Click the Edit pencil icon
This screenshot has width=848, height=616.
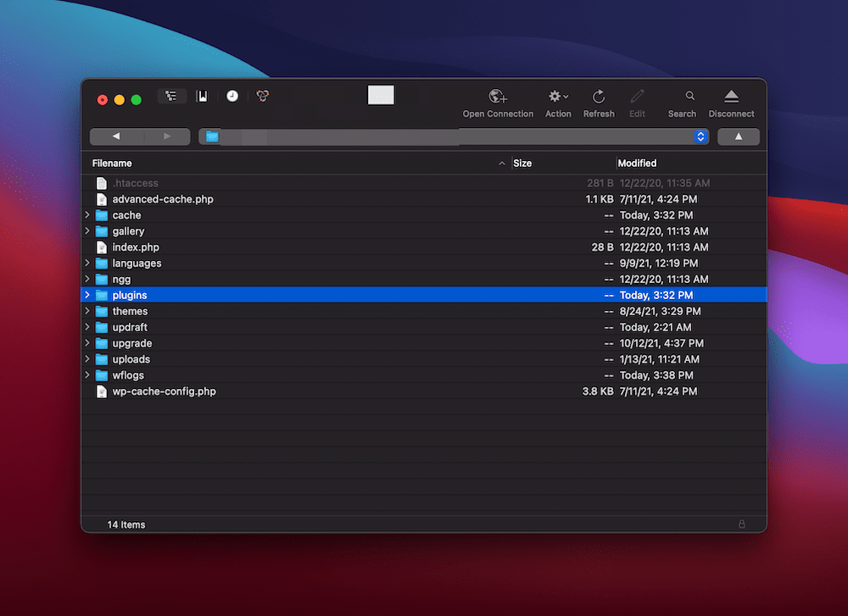pos(637,97)
